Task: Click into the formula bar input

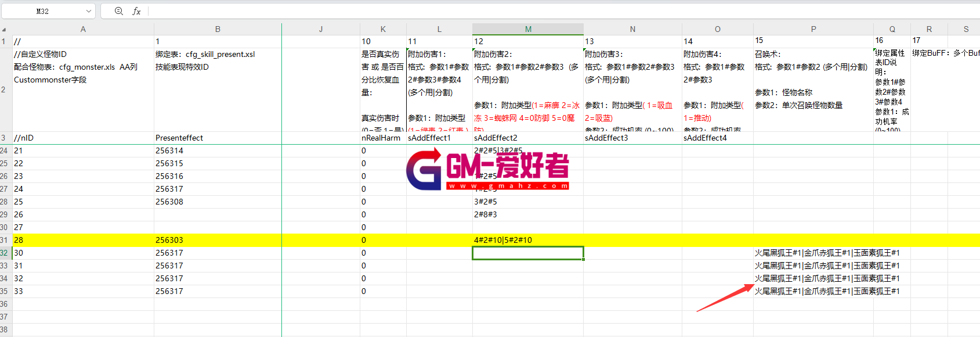Action: (x=563, y=11)
